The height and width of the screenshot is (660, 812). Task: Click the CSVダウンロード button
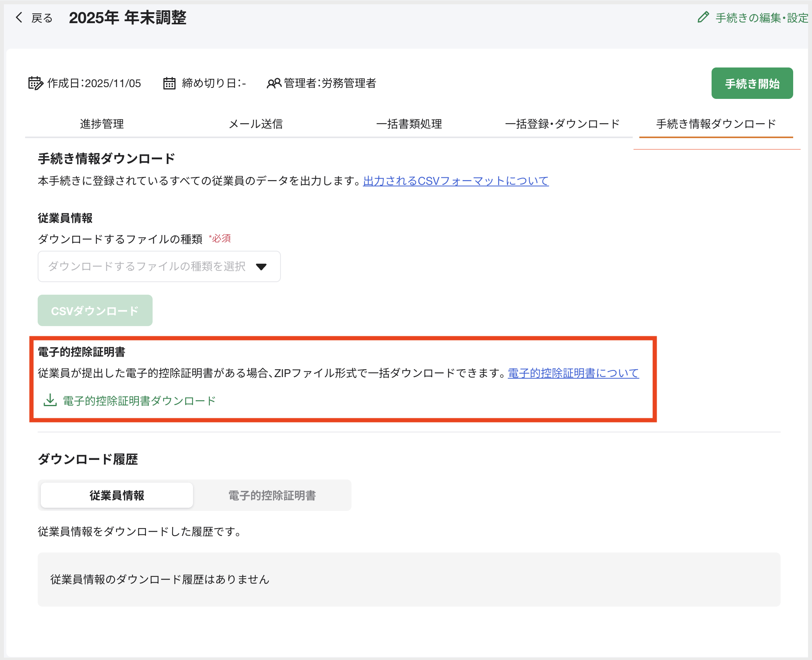pos(95,310)
